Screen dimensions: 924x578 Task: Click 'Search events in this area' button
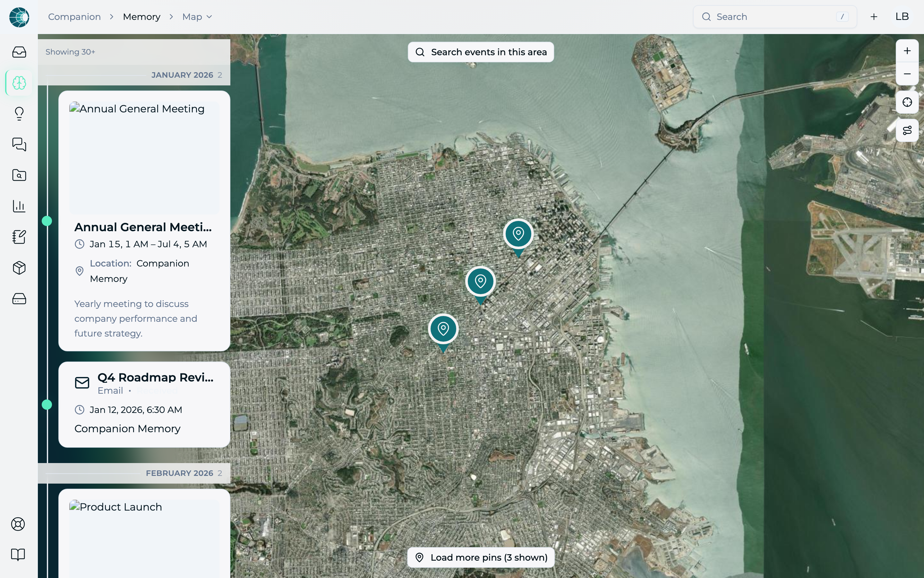point(481,52)
